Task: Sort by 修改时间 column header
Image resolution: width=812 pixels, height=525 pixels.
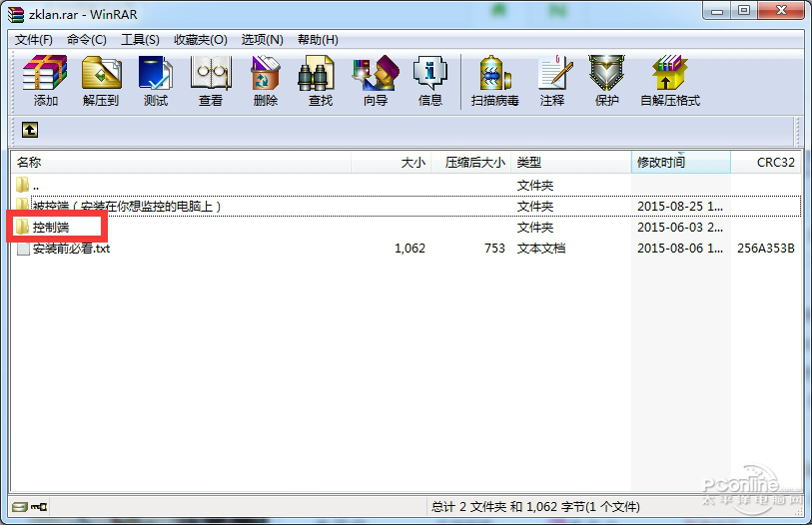Action: 681,163
